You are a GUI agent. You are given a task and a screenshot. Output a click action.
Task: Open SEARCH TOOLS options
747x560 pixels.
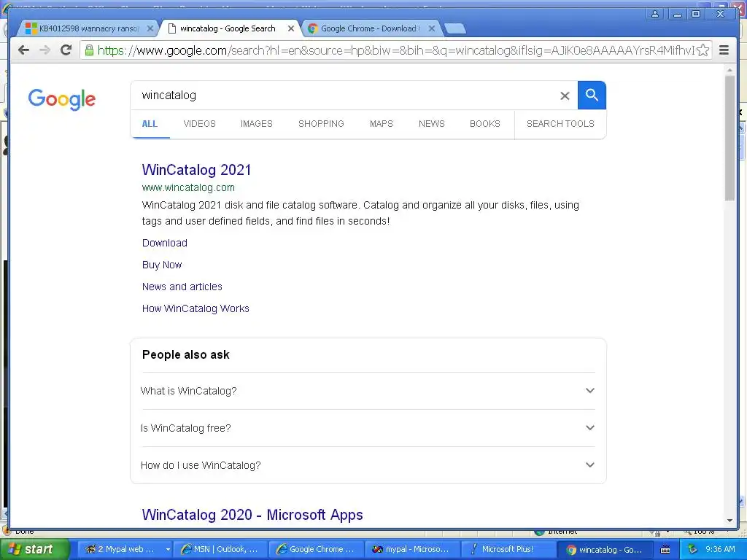pos(560,124)
